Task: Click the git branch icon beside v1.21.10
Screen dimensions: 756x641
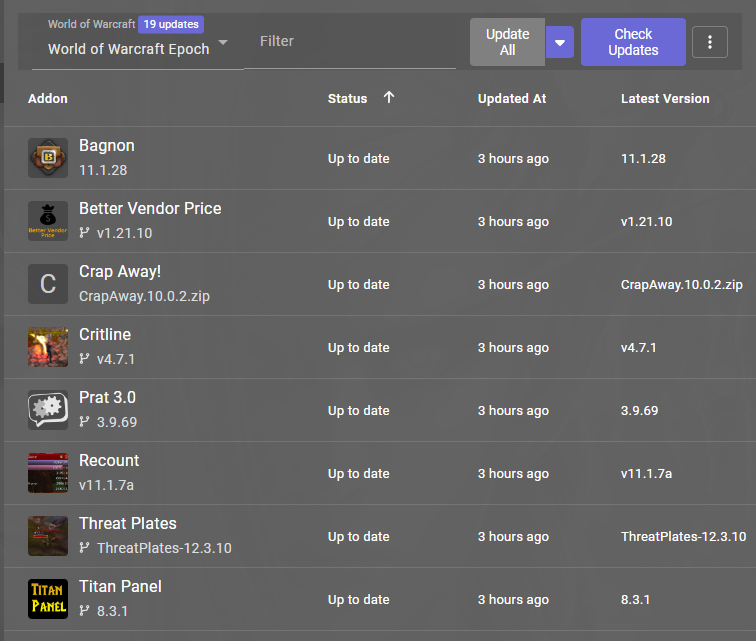Action: point(84,233)
